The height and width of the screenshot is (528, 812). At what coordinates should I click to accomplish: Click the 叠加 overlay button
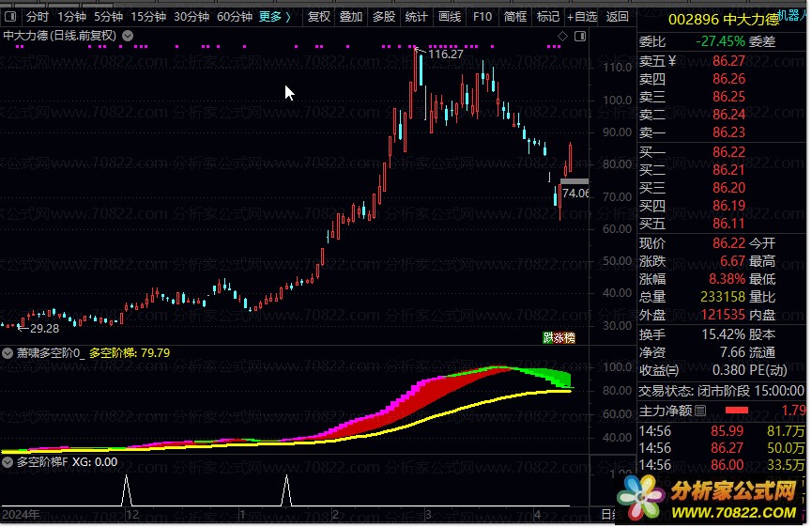click(351, 16)
